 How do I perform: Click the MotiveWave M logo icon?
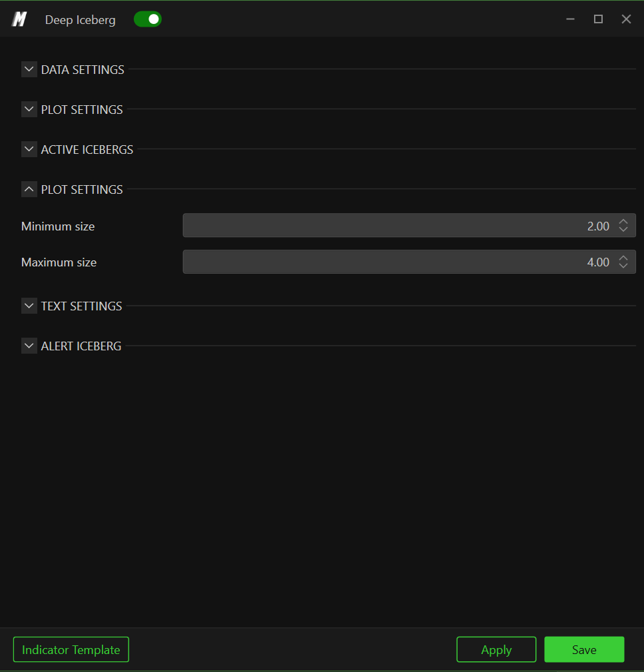click(x=19, y=19)
